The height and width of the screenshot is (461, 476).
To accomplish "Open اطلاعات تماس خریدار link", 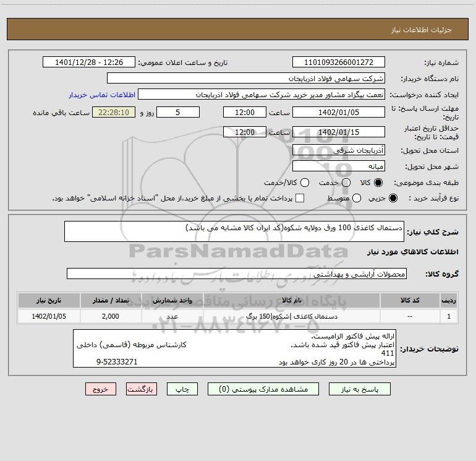I will 102,95.
